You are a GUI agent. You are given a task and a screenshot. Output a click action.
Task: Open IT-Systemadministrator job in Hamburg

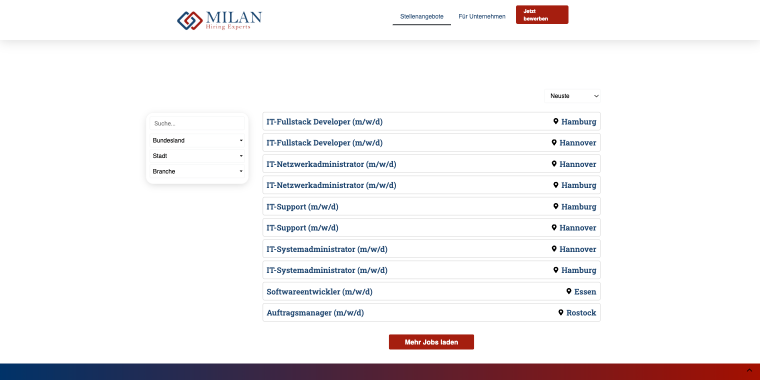click(431, 270)
